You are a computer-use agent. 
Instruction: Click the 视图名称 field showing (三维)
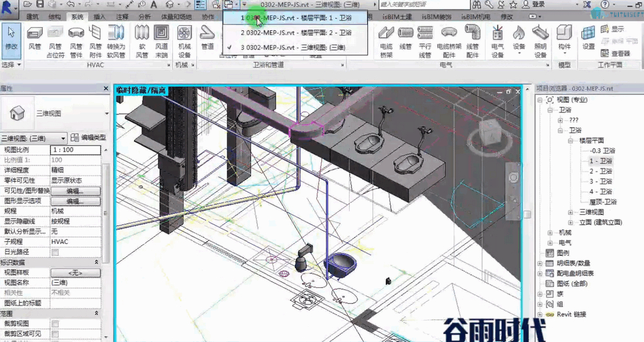pyautogui.click(x=75, y=282)
